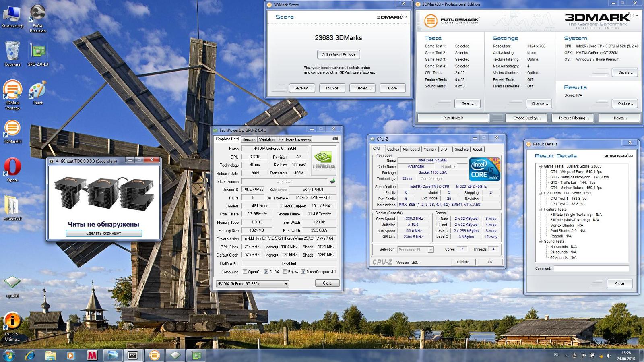Open About tab in CPU-Z
The image size is (644, 362).
point(477,149)
